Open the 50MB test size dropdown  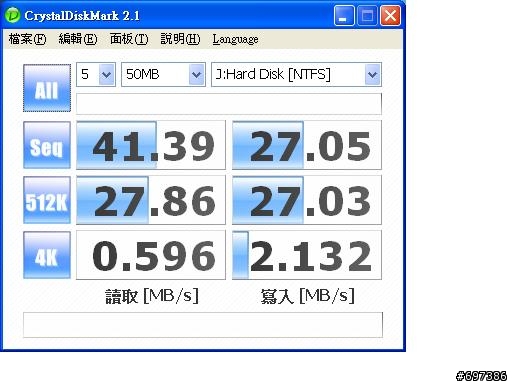pos(163,74)
